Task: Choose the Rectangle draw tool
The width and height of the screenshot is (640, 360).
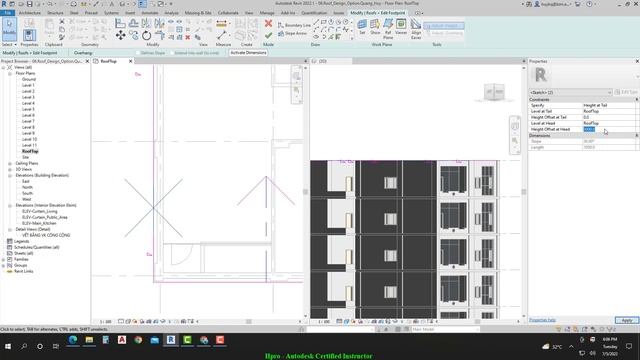Action: pos(323,22)
